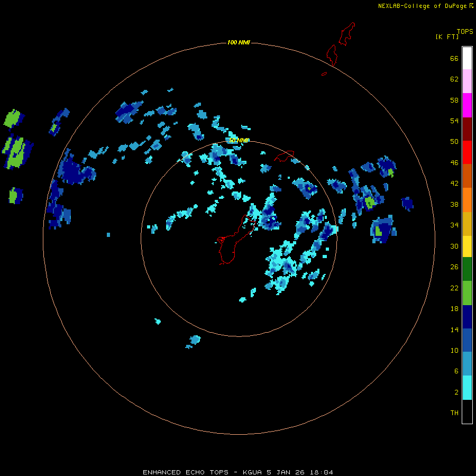Click the "K FT" units label
This screenshot has width=476, height=476.
pyautogui.click(x=447, y=36)
